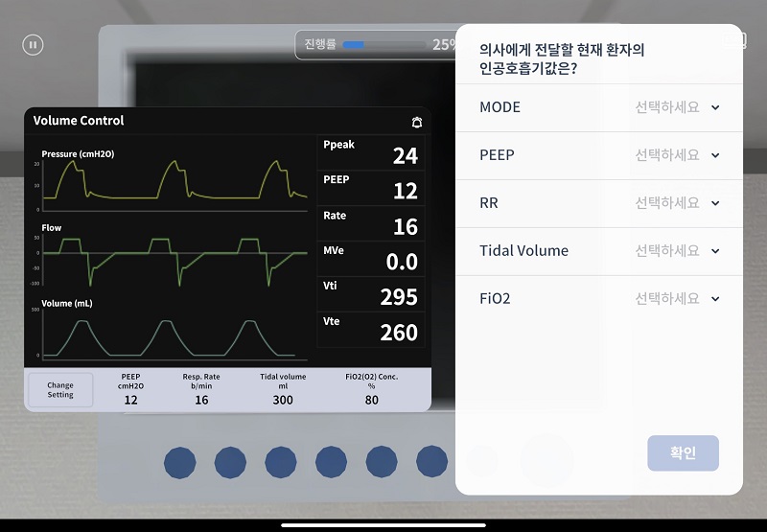767x532 pixels.
Task: Open the FiO2 선택하세요 dropdown
Action: click(x=676, y=299)
